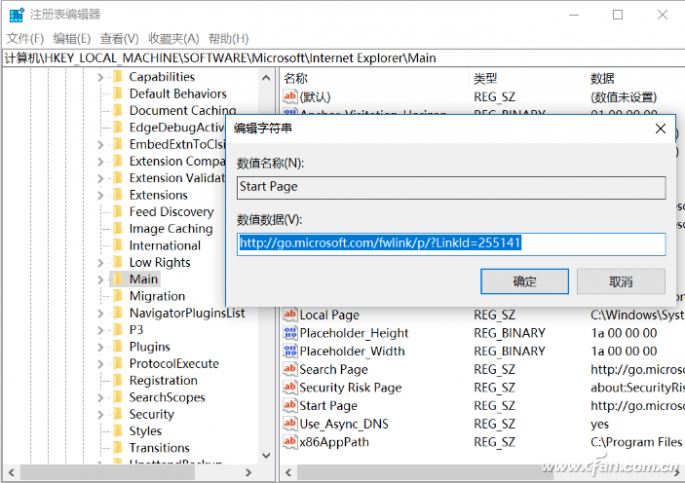Expand the Main key

pyautogui.click(x=100, y=279)
